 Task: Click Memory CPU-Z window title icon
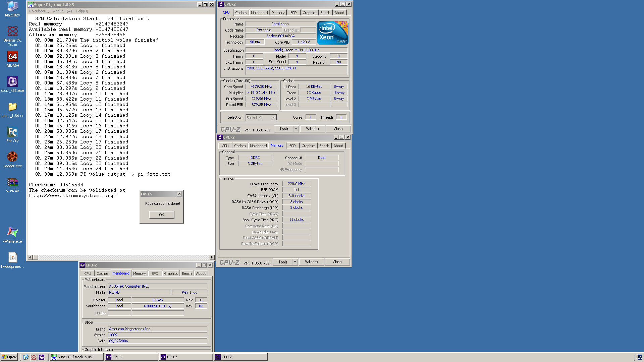pyautogui.click(x=220, y=137)
